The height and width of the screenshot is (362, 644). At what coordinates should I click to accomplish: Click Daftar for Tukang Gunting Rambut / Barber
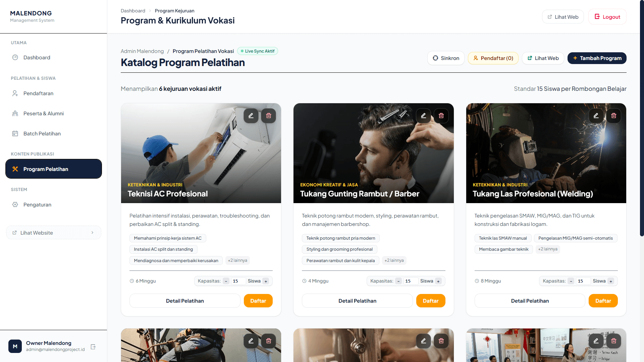click(x=431, y=301)
